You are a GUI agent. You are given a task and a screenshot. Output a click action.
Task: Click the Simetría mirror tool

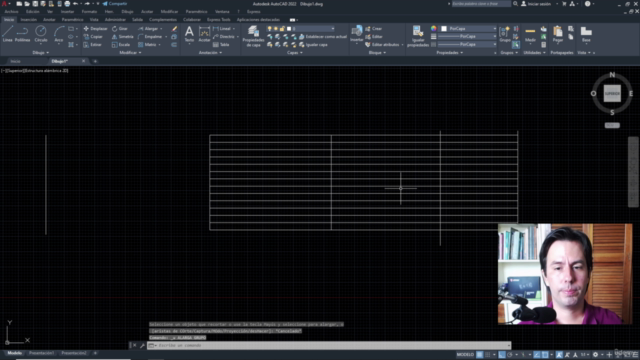click(122, 37)
